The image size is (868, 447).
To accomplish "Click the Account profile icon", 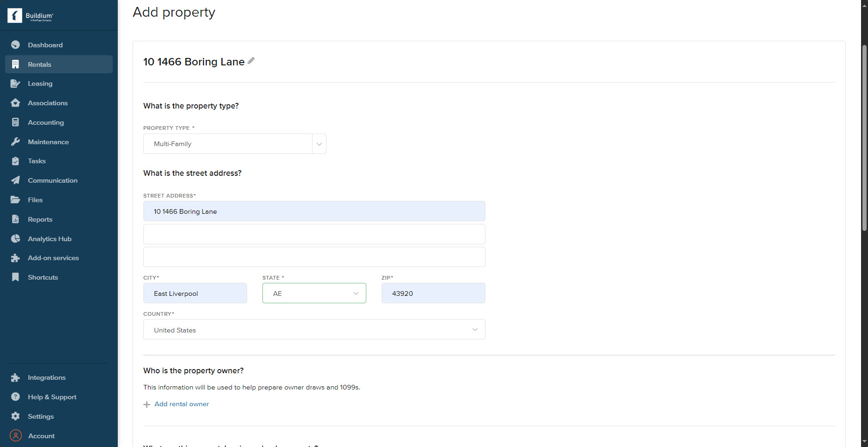I will click(x=15, y=436).
